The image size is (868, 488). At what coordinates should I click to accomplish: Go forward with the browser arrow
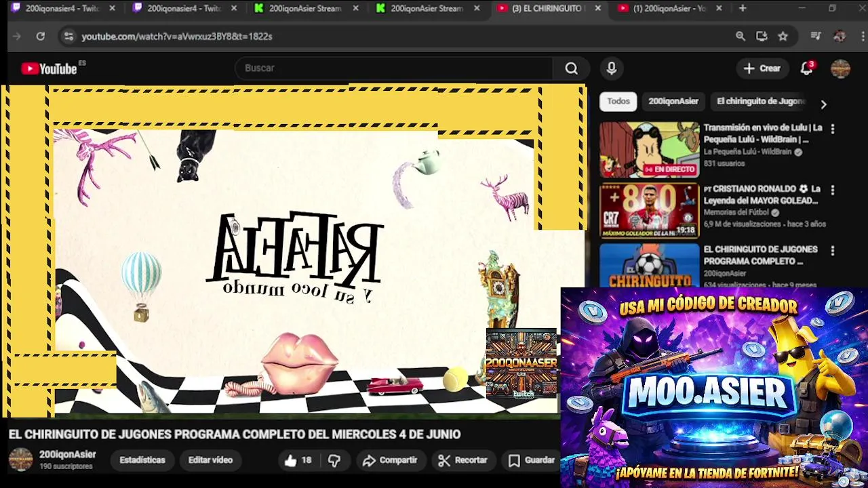17,37
